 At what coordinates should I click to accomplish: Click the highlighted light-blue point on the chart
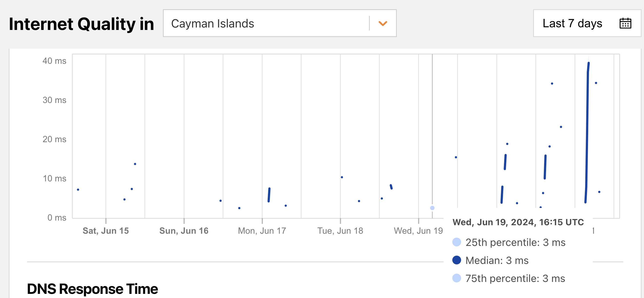432,208
